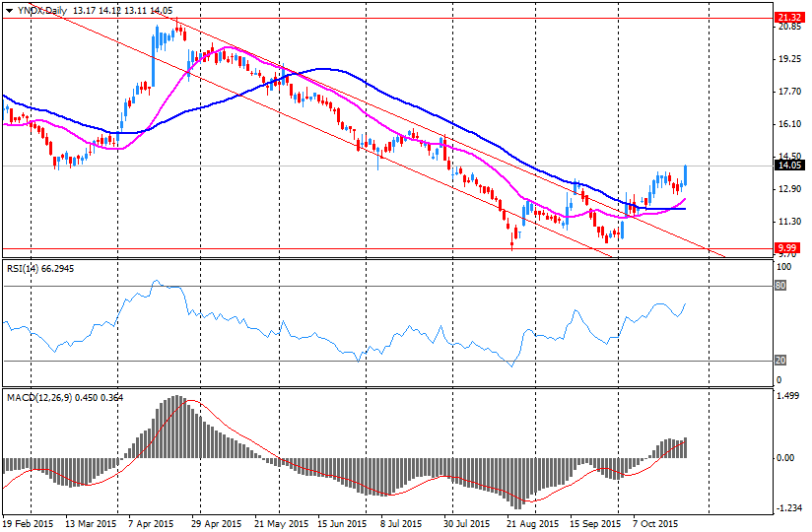
Task: Click the 7 Apr 2015 date label
Action: (x=151, y=524)
